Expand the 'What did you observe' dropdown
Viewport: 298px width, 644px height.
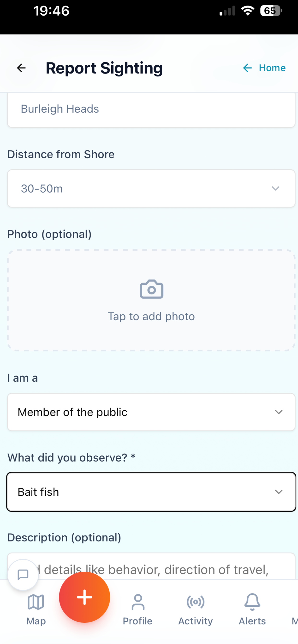pyautogui.click(x=151, y=492)
